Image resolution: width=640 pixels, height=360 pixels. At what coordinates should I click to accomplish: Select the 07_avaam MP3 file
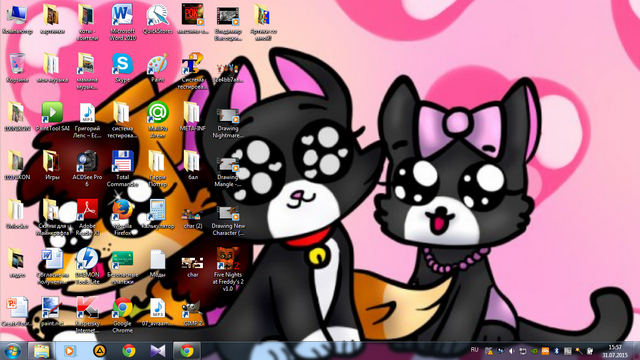click(x=158, y=312)
